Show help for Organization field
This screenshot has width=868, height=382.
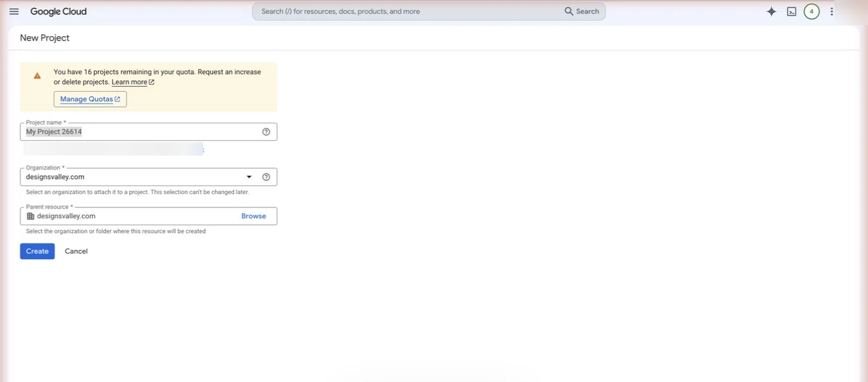pyautogui.click(x=266, y=177)
